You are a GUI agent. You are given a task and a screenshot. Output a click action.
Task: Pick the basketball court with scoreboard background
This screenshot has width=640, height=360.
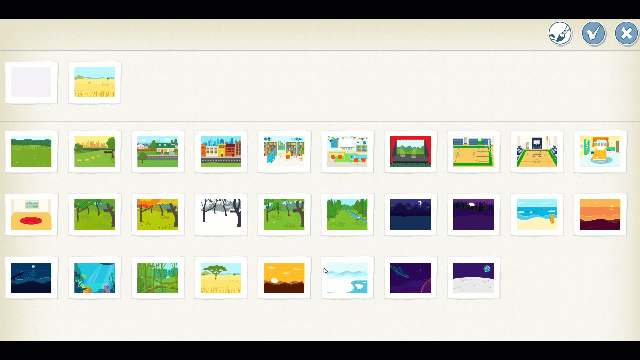pyautogui.click(x=537, y=151)
